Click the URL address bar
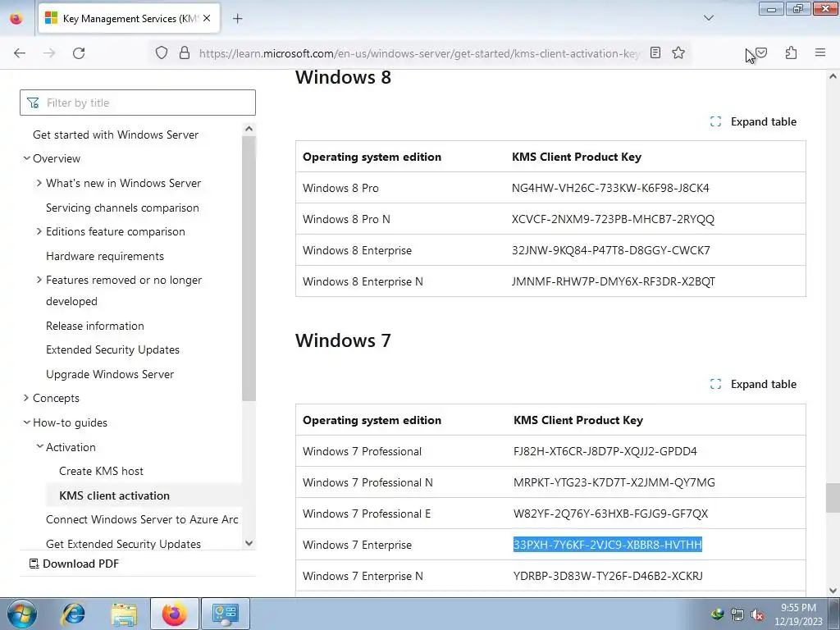The height and width of the screenshot is (630, 840). (x=418, y=53)
